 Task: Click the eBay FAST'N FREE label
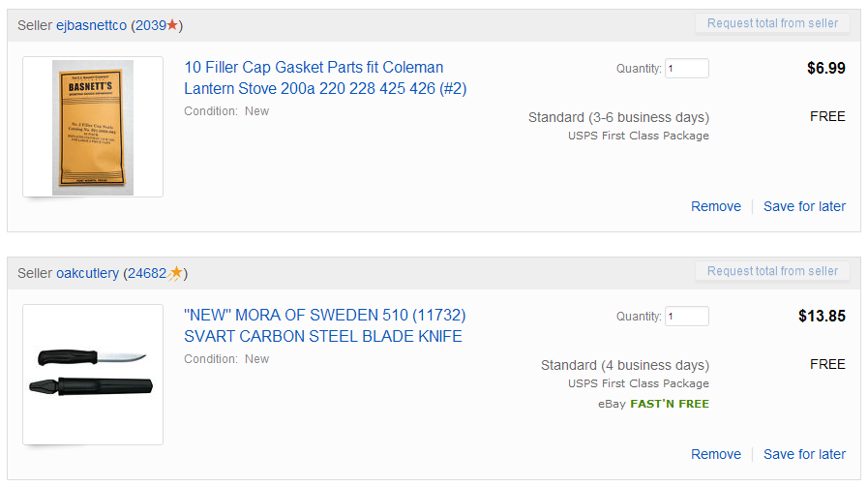(654, 404)
